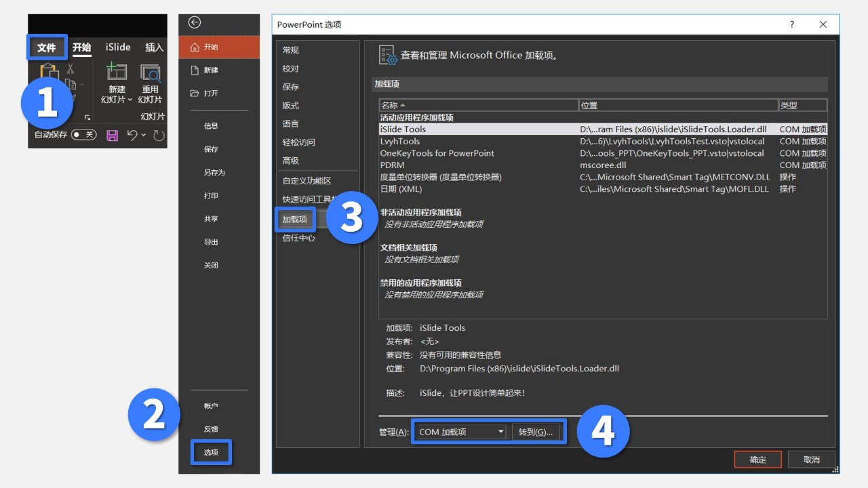This screenshot has height=488, width=868.
Task: Click the Copy icon below the scissors
Action: (71, 85)
